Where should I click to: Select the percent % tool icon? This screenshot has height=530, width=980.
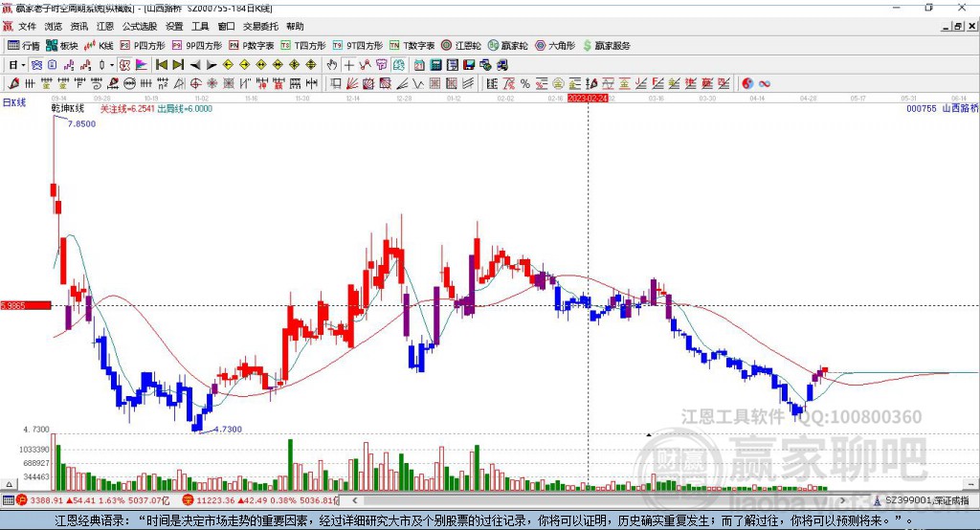tap(525, 84)
